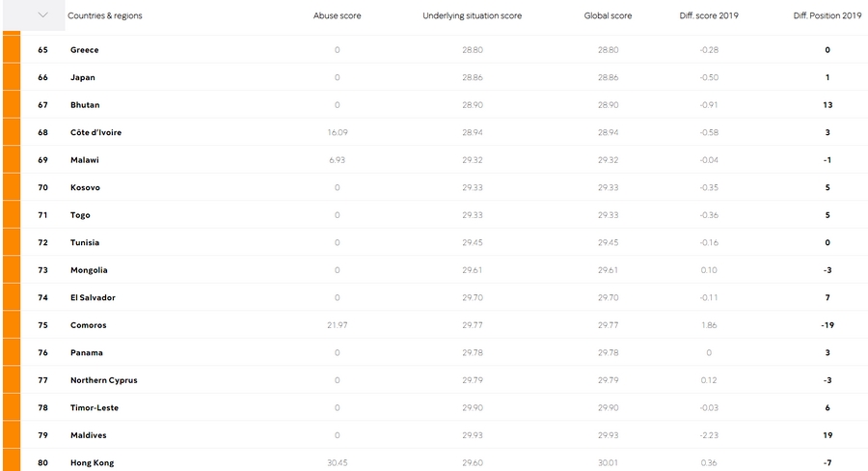Click the Malawi country name
This screenshot has width=868, height=471.
tap(85, 160)
